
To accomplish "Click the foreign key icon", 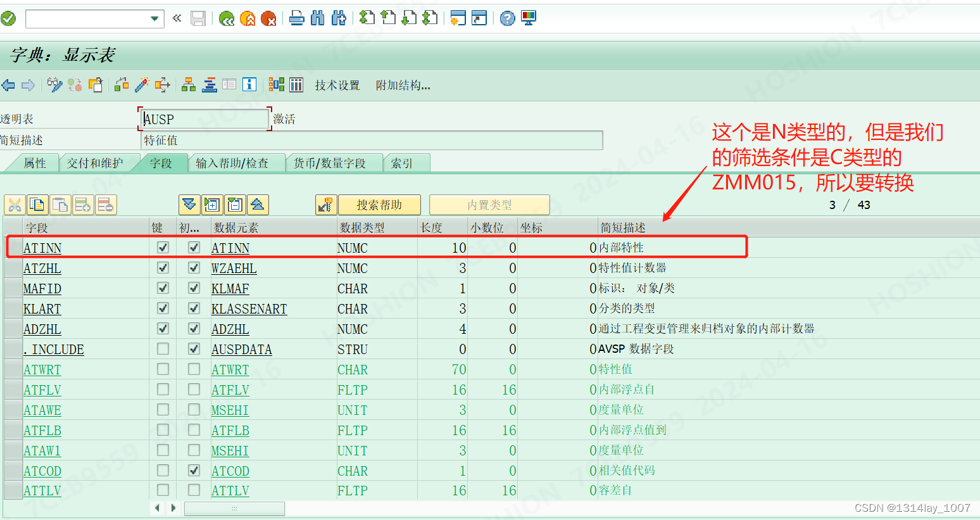I will pyautogui.click(x=326, y=205).
